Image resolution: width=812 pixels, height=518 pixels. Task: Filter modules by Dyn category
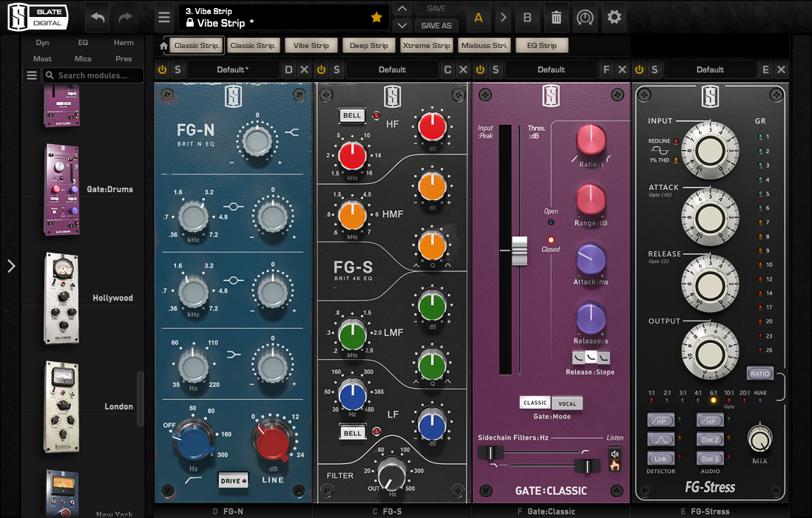click(42, 42)
